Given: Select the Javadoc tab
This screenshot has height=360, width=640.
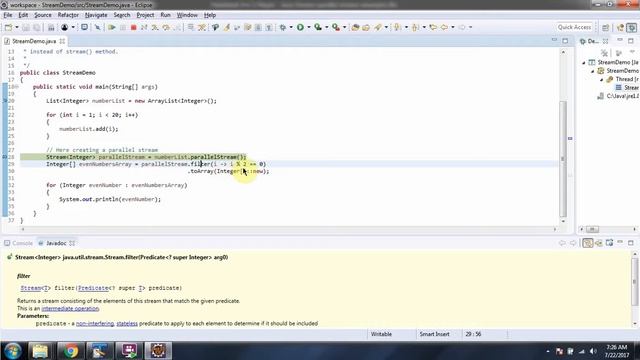Looking at the screenshot, I should point(56,243).
